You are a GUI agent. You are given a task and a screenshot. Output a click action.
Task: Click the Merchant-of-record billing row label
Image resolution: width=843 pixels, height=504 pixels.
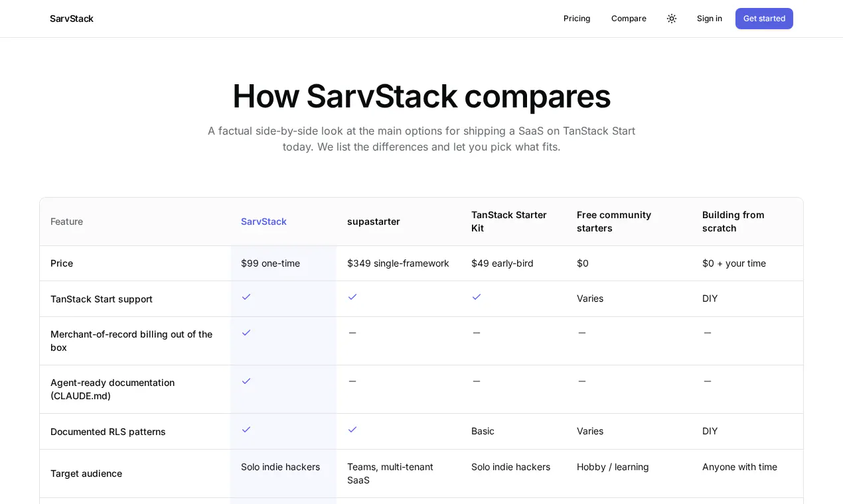(131, 341)
